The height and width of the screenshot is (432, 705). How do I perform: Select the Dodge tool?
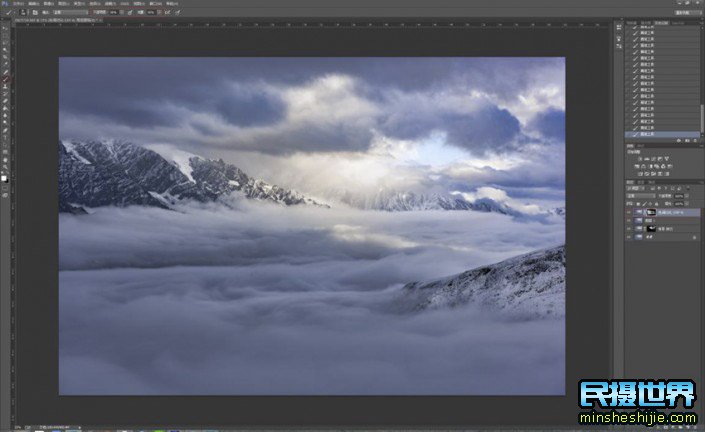(x=6, y=122)
